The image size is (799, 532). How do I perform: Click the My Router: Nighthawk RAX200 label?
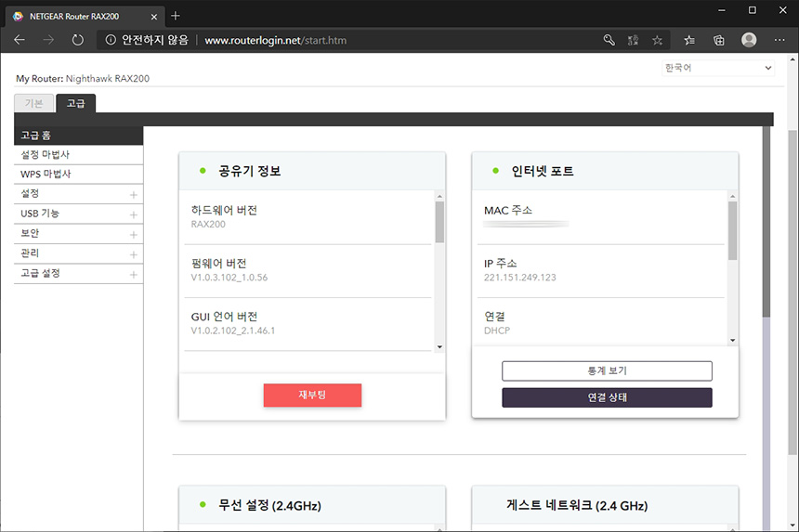[x=83, y=78]
